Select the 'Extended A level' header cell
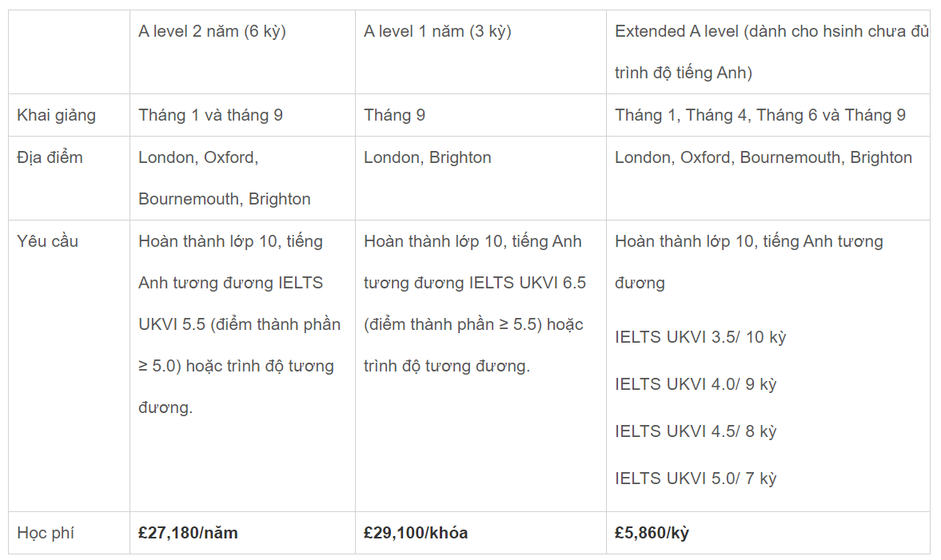 pyautogui.click(x=771, y=52)
